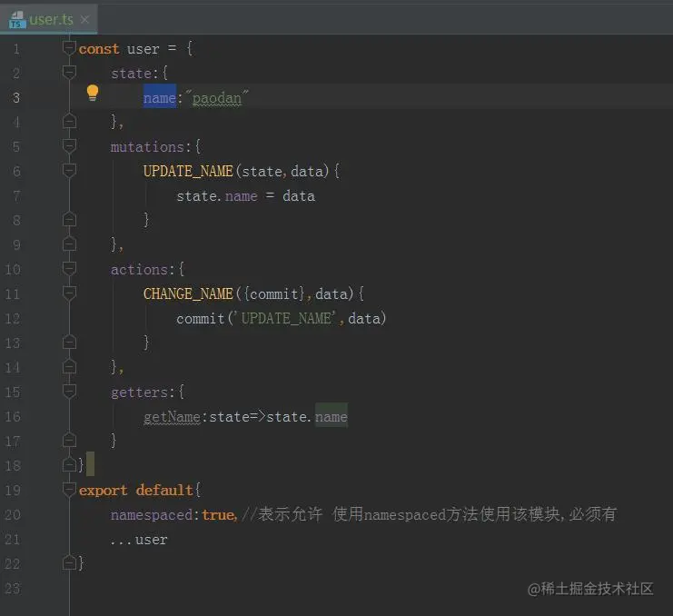The image size is (673, 616).
Task: Open the user.ts editor tab
Action: pyautogui.click(x=48, y=19)
